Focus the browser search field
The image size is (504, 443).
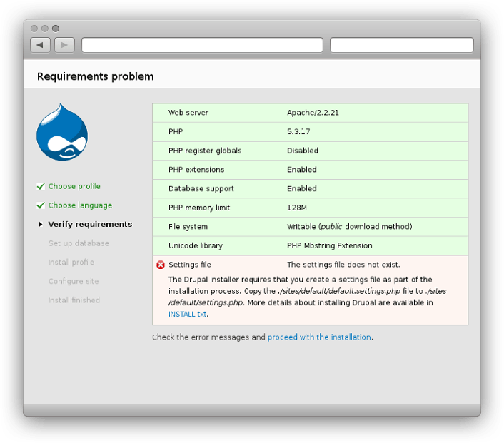pyautogui.click(x=402, y=45)
